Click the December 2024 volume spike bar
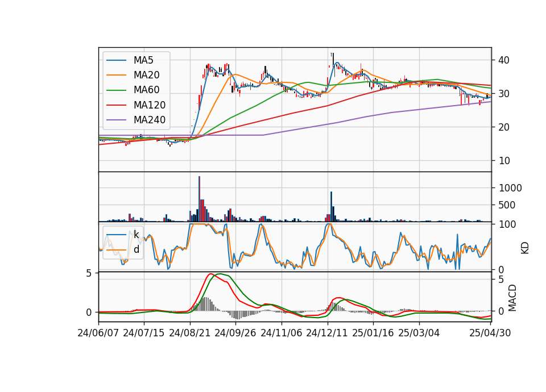 coord(331,207)
